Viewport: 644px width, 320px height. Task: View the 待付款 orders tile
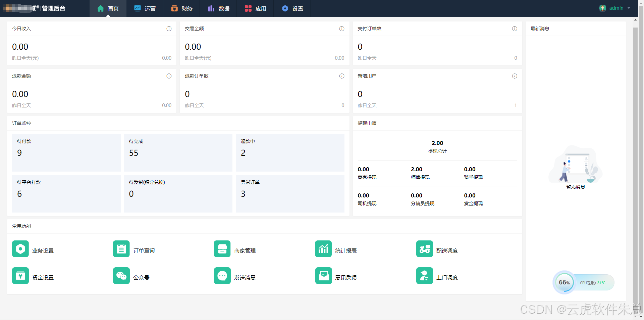[66, 153]
